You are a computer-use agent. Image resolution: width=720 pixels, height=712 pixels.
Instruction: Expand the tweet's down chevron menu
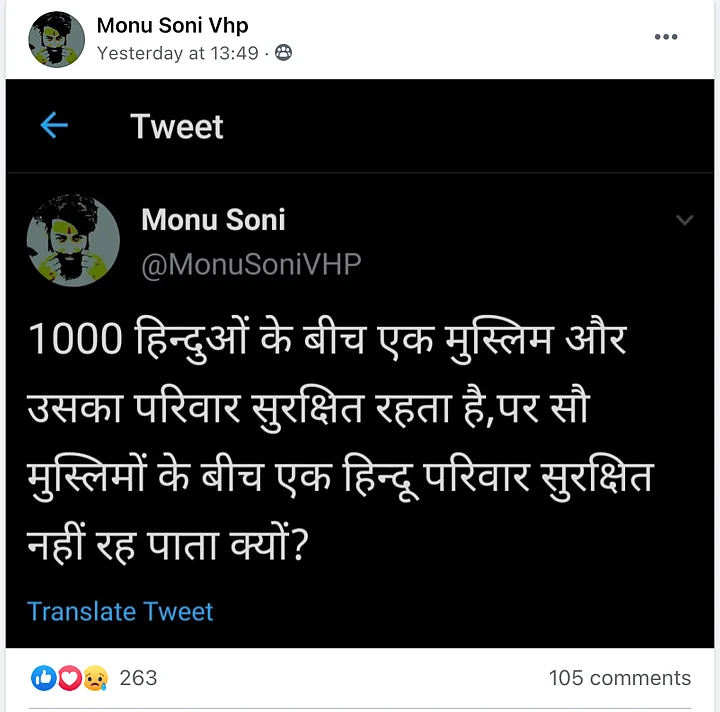point(684,220)
